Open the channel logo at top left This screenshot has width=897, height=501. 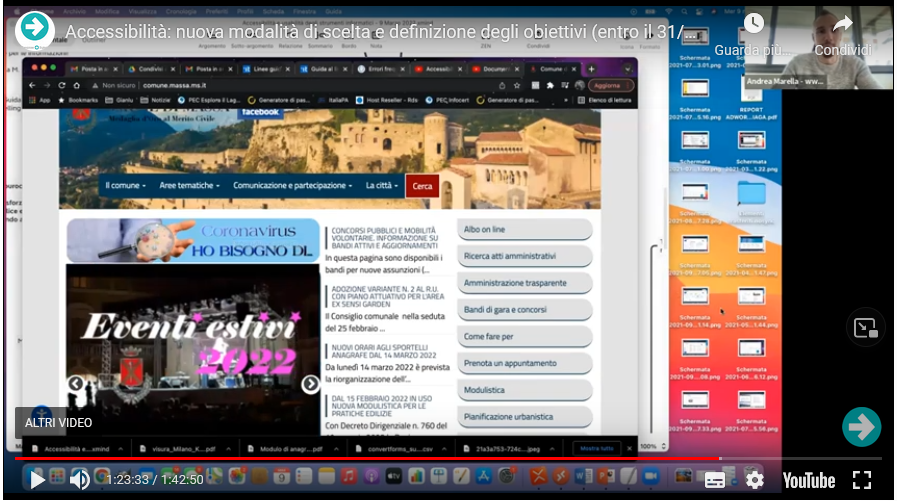35,30
